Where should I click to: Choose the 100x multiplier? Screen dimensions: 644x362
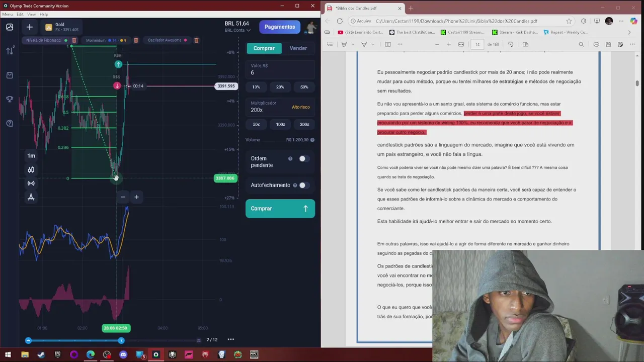click(280, 124)
